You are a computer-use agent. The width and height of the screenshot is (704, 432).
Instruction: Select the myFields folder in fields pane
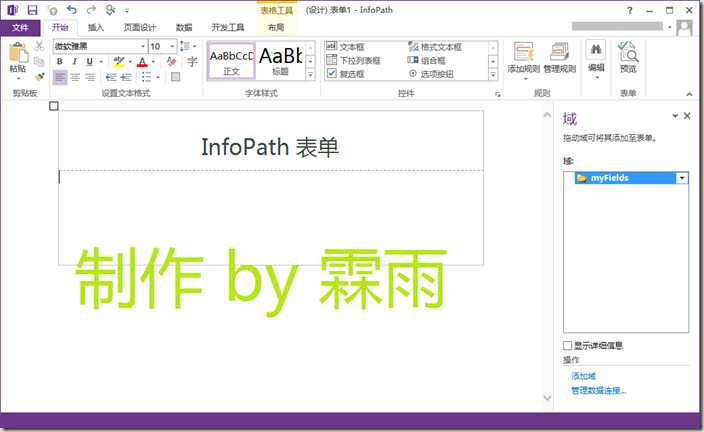pyautogui.click(x=625, y=178)
